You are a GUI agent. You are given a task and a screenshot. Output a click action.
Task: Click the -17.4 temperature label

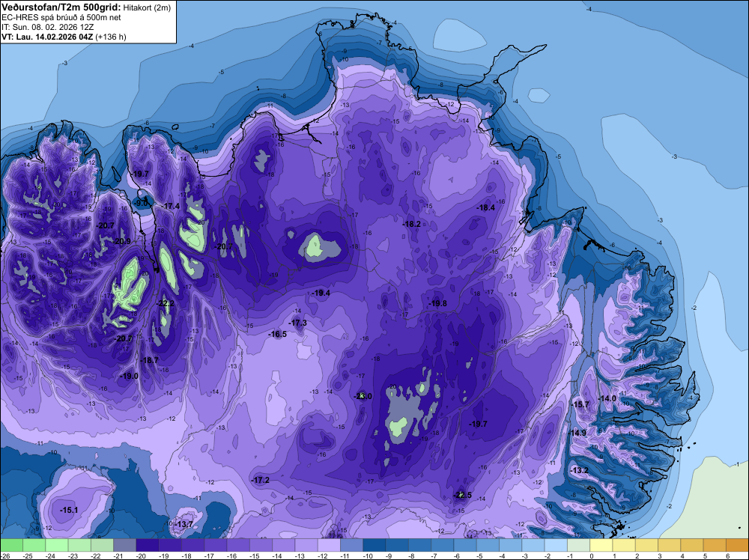pyautogui.click(x=170, y=206)
